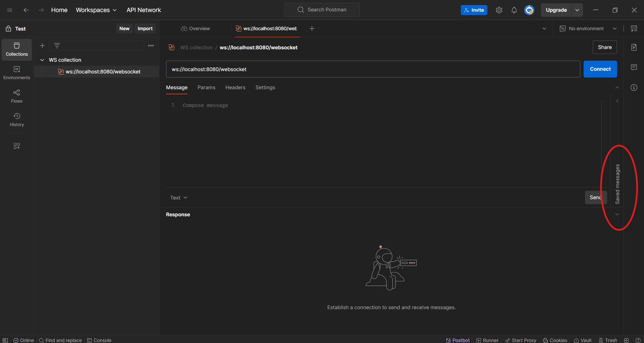This screenshot has height=343, width=644.
Task: Open the tab list chevron dropdown
Action: pos(544,28)
